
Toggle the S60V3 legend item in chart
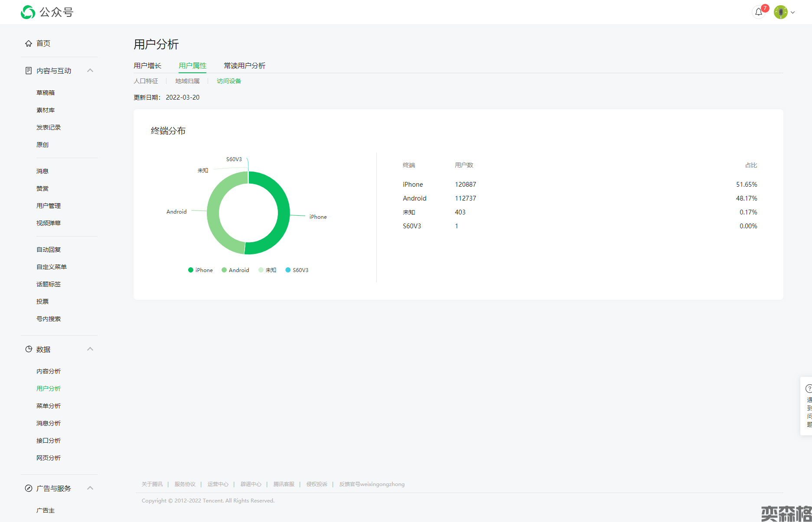tap(297, 270)
